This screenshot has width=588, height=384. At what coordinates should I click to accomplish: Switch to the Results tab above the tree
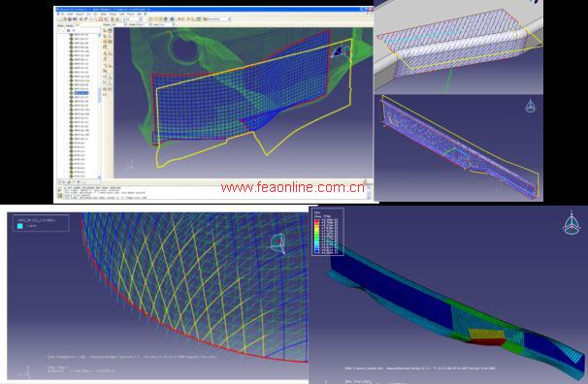[70, 26]
